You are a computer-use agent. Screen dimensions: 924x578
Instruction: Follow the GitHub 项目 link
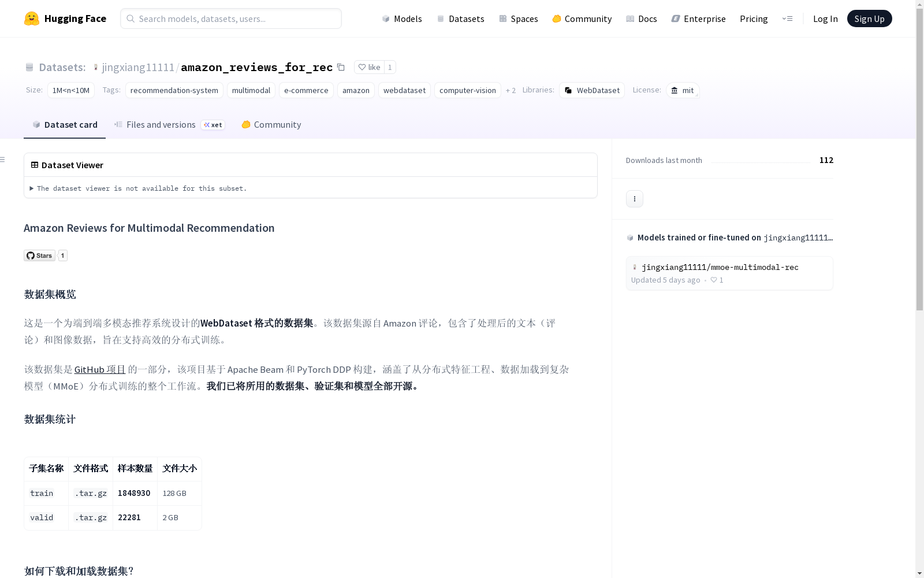100,369
